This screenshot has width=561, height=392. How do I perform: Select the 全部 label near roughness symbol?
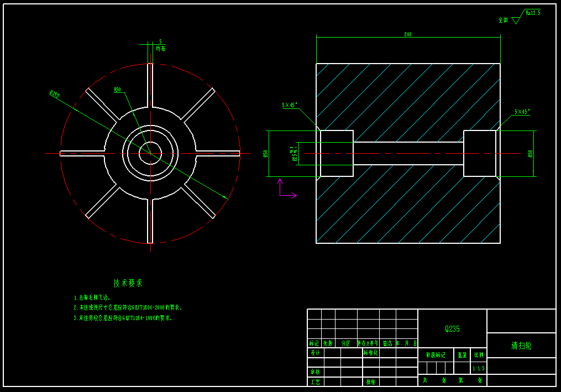[x=503, y=20]
